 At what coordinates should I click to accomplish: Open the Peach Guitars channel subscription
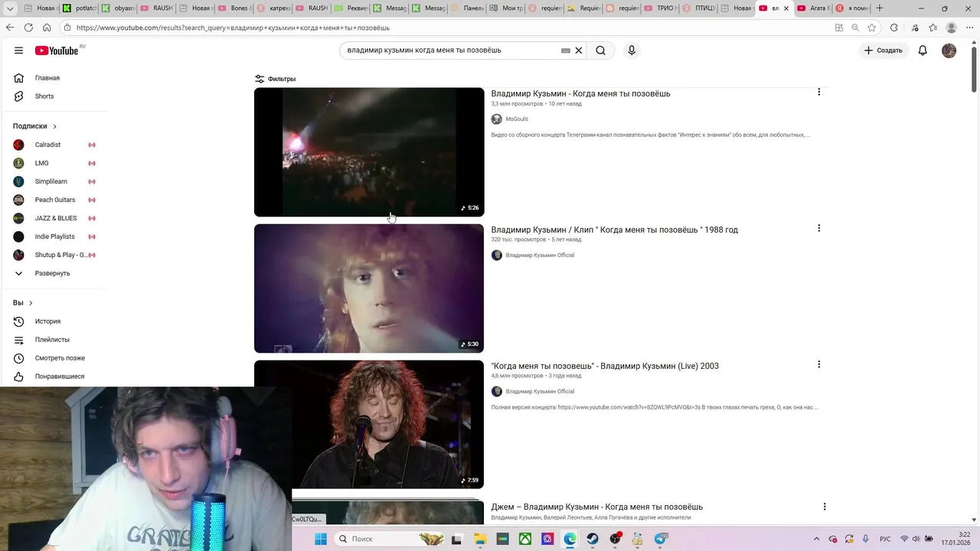pyautogui.click(x=54, y=200)
